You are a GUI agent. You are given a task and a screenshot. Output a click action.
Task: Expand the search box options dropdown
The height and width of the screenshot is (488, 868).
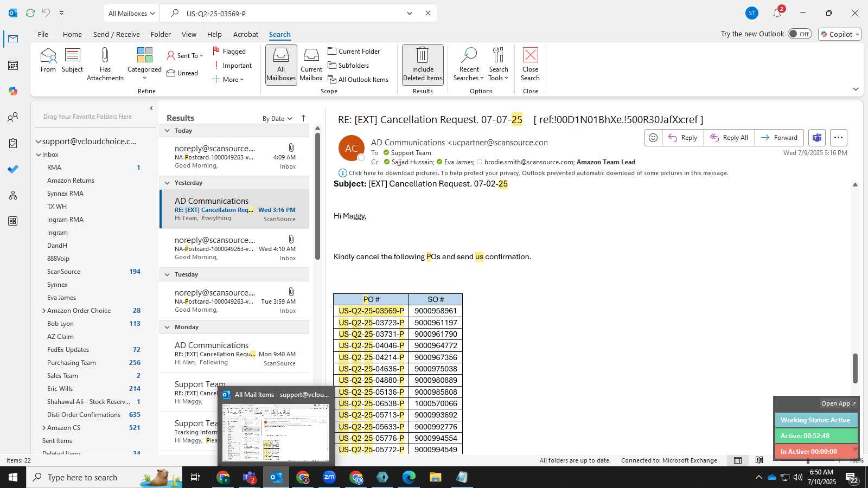point(410,13)
